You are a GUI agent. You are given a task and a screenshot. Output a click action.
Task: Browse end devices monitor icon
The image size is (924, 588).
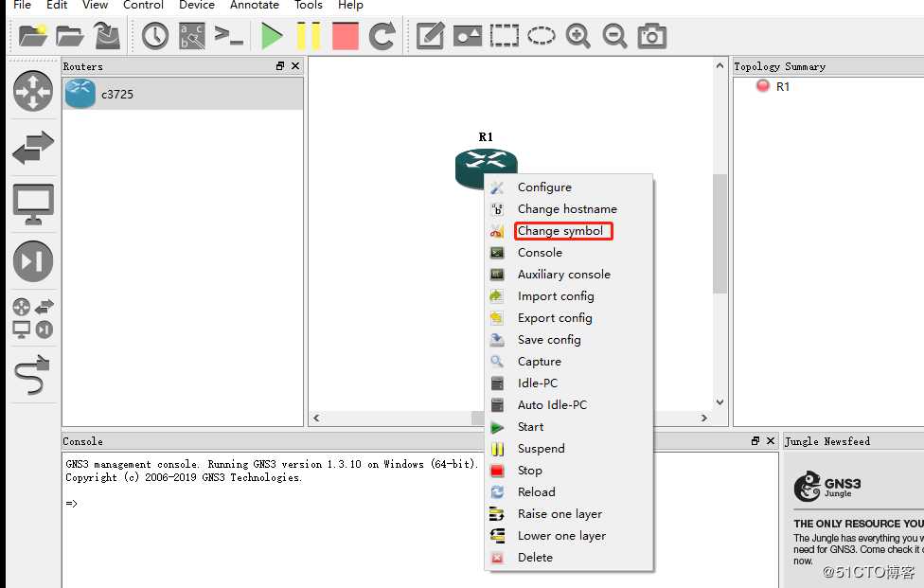click(x=33, y=204)
